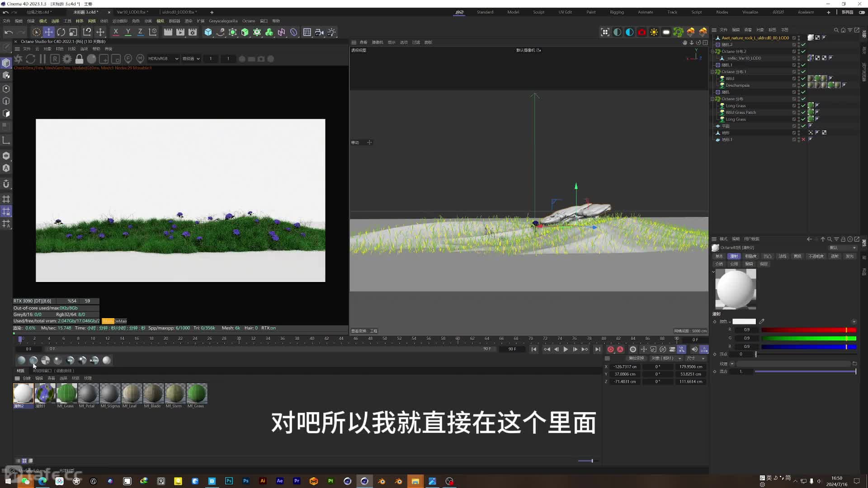Click the Cube primitive icon
Screen dimensions: 868x488
pos(208,32)
